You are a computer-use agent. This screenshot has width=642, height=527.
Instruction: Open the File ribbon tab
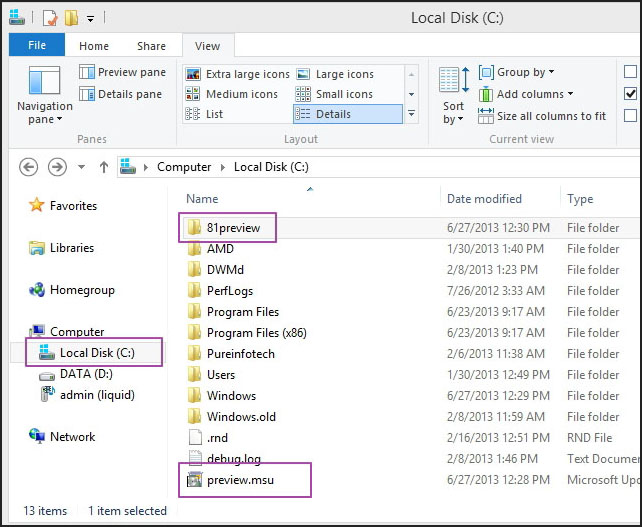pyautogui.click(x=37, y=45)
